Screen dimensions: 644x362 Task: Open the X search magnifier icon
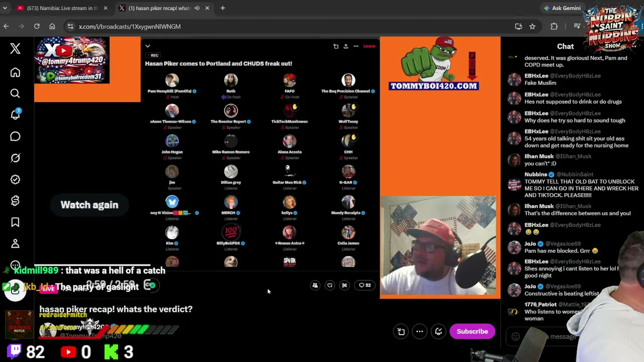coord(15,94)
